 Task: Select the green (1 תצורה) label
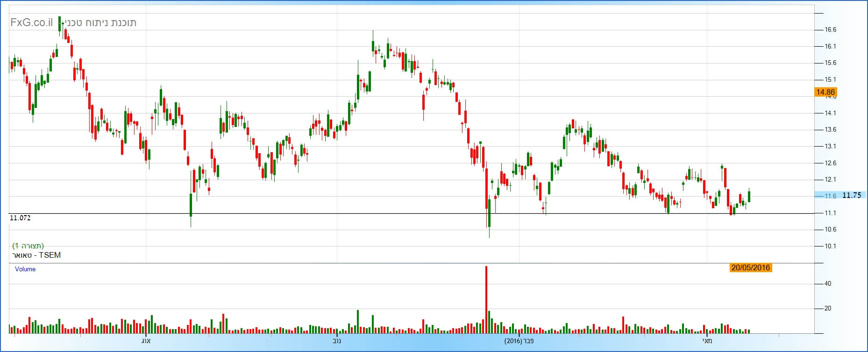[x=28, y=246]
